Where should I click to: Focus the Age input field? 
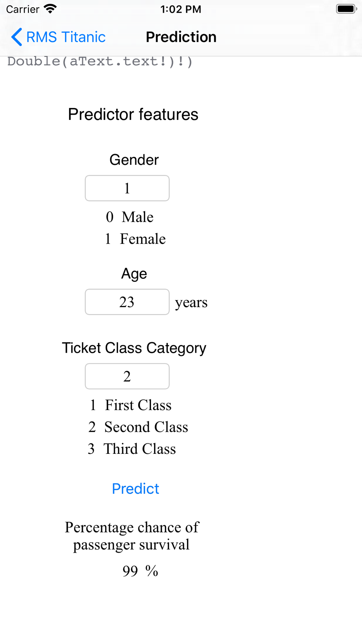pos(127,302)
